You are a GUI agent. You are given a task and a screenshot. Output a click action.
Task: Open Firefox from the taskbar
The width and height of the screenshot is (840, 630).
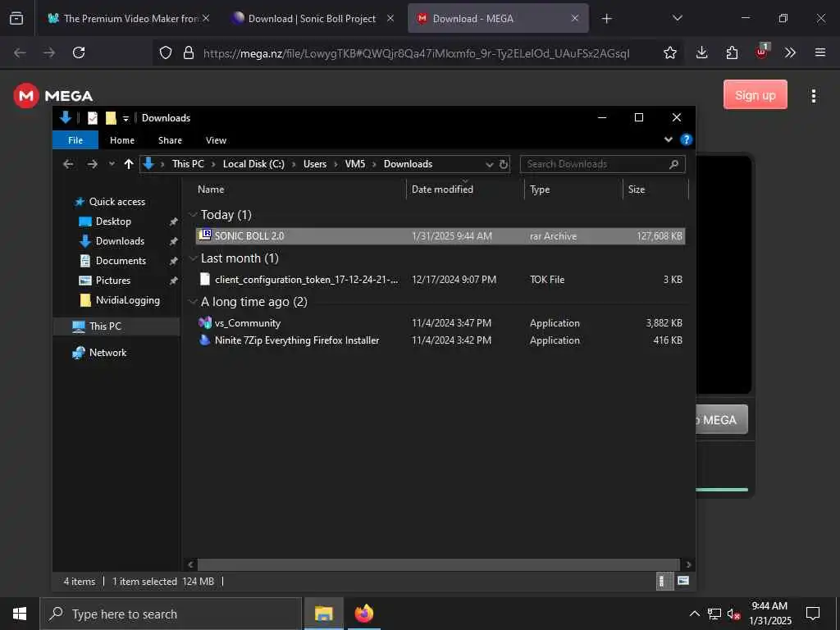tap(363, 614)
